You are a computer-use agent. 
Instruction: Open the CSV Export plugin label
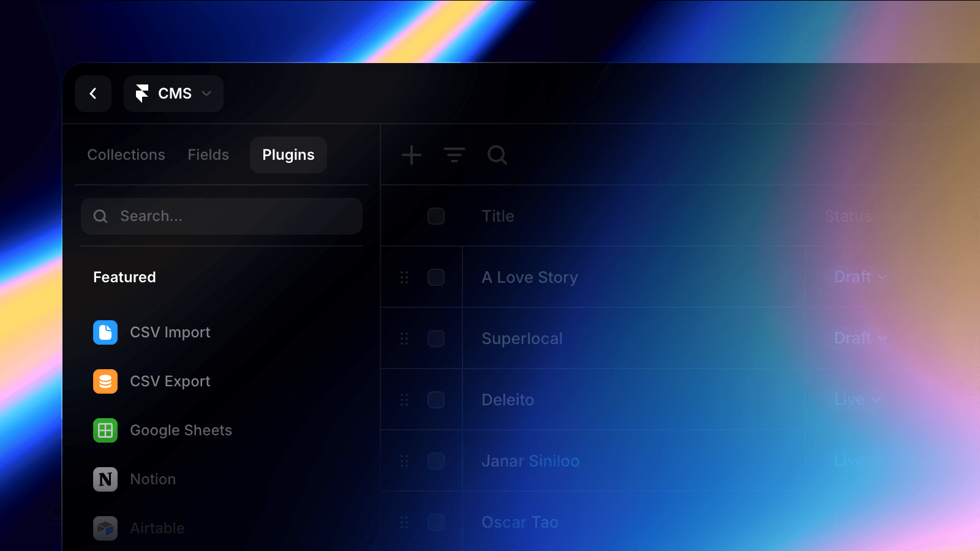coord(170,381)
